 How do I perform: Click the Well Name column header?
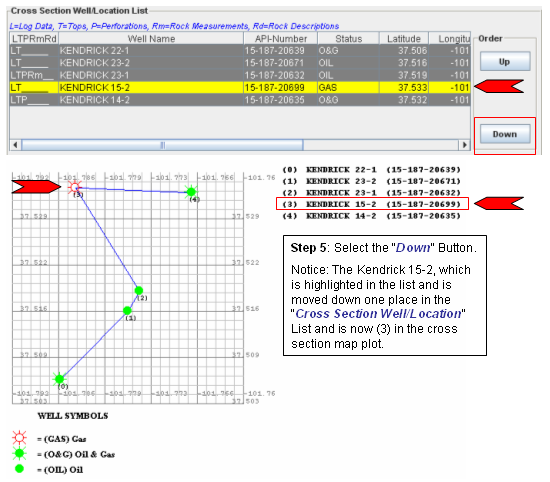tap(151, 39)
